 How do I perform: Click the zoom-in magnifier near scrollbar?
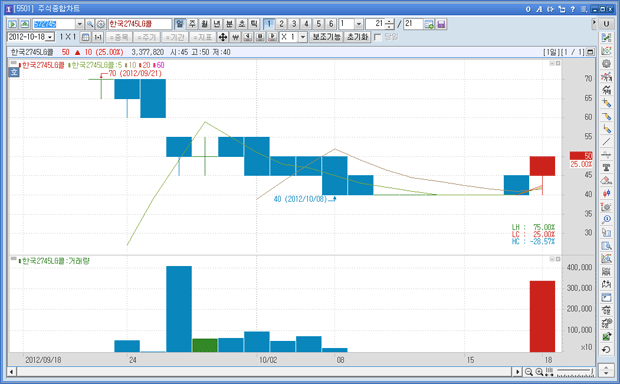click(x=539, y=372)
